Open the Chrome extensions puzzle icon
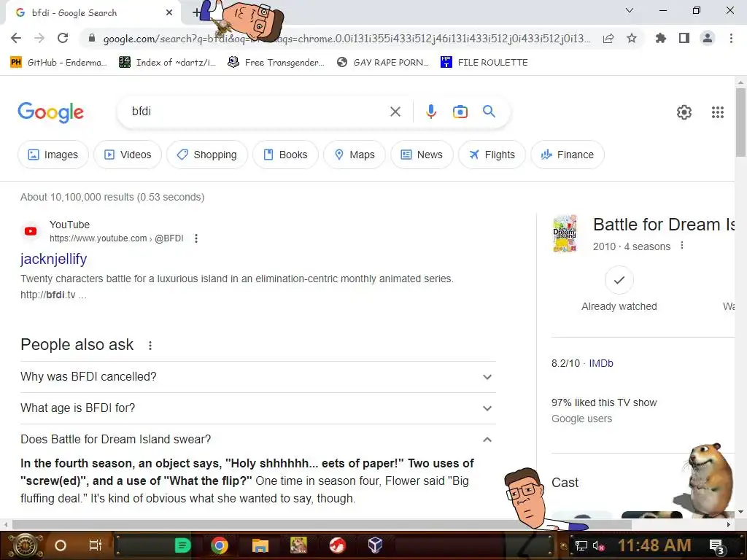The image size is (747, 560). (660, 38)
